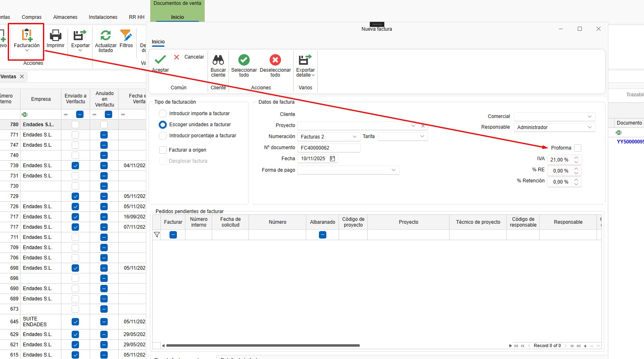
Task: Click the Cancelar button
Action: tap(189, 57)
